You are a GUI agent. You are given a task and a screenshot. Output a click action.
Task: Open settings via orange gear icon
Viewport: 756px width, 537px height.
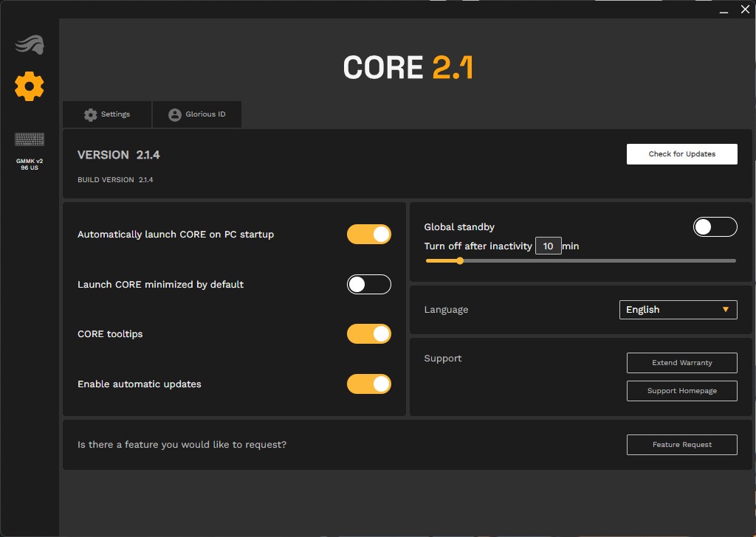point(30,86)
